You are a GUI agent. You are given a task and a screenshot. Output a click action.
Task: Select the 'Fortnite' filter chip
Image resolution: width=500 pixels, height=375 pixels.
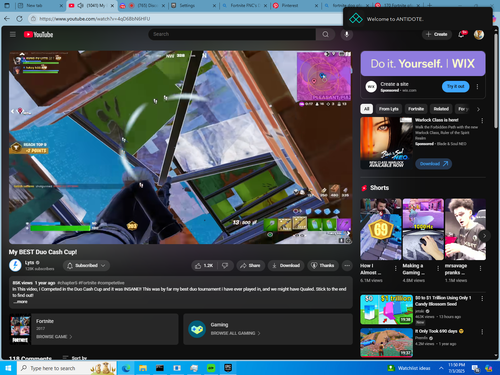pyautogui.click(x=416, y=109)
